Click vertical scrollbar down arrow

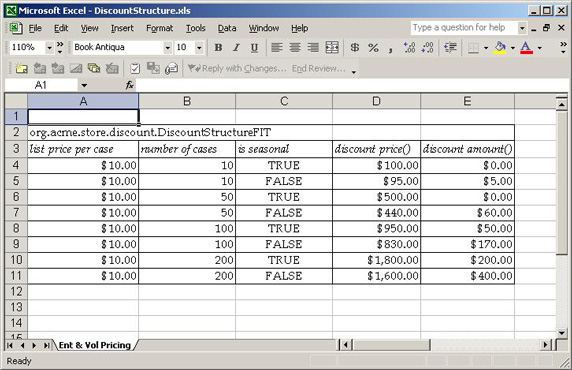pyautogui.click(x=562, y=332)
